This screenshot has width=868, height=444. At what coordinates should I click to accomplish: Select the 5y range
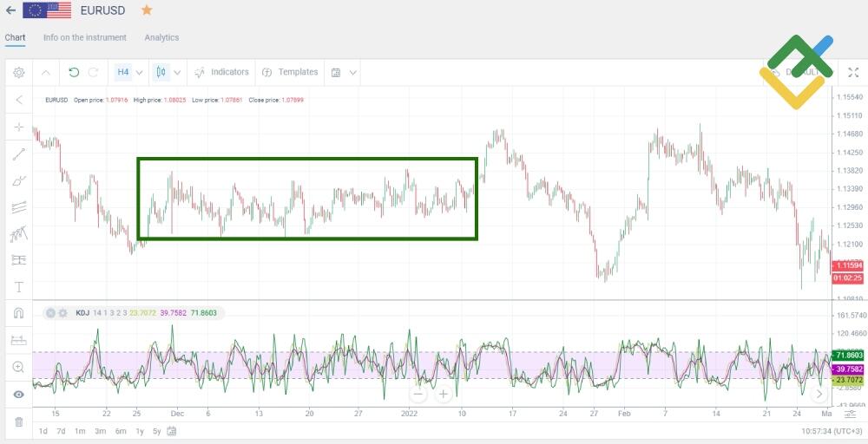(156, 431)
